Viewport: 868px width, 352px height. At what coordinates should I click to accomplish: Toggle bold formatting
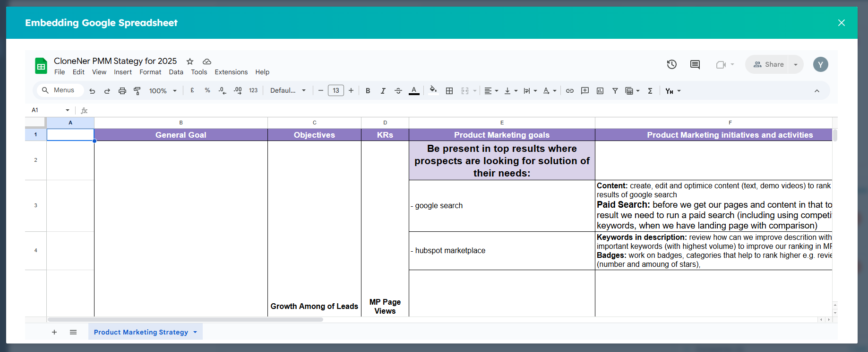pos(368,91)
